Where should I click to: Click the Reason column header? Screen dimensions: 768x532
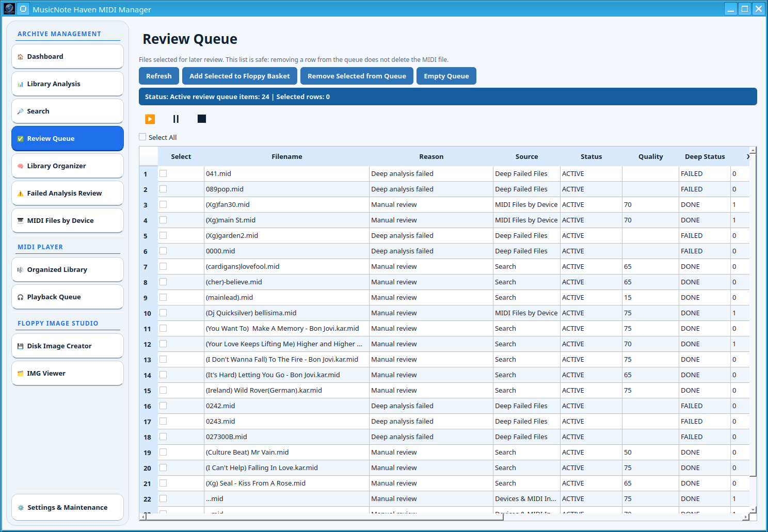pyautogui.click(x=431, y=157)
